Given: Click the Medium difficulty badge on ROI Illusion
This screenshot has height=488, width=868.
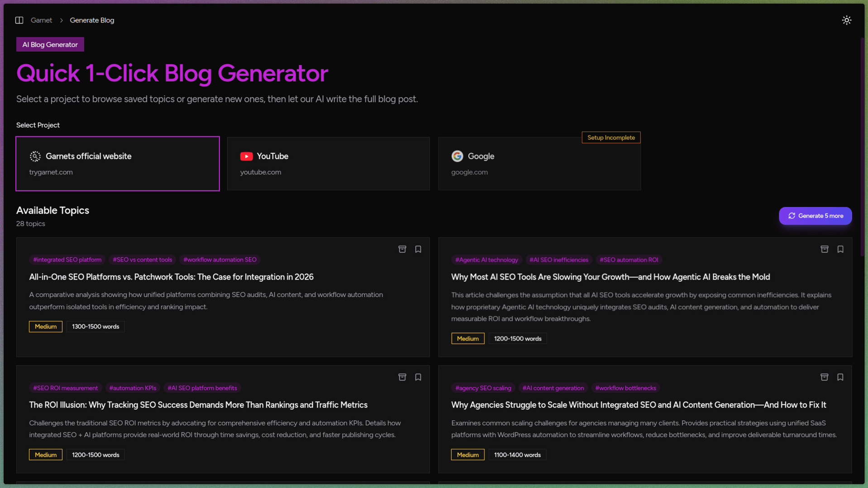Looking at the screenshot, I should click(45, 455).
